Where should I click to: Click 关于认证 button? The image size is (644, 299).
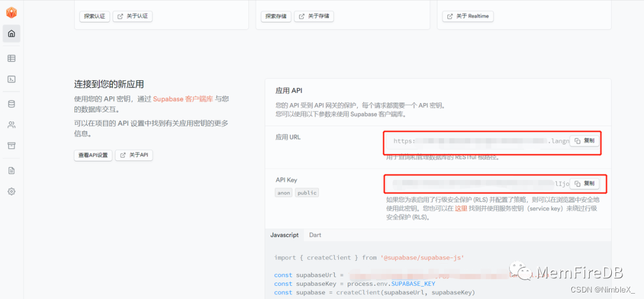tap(132, 17)
